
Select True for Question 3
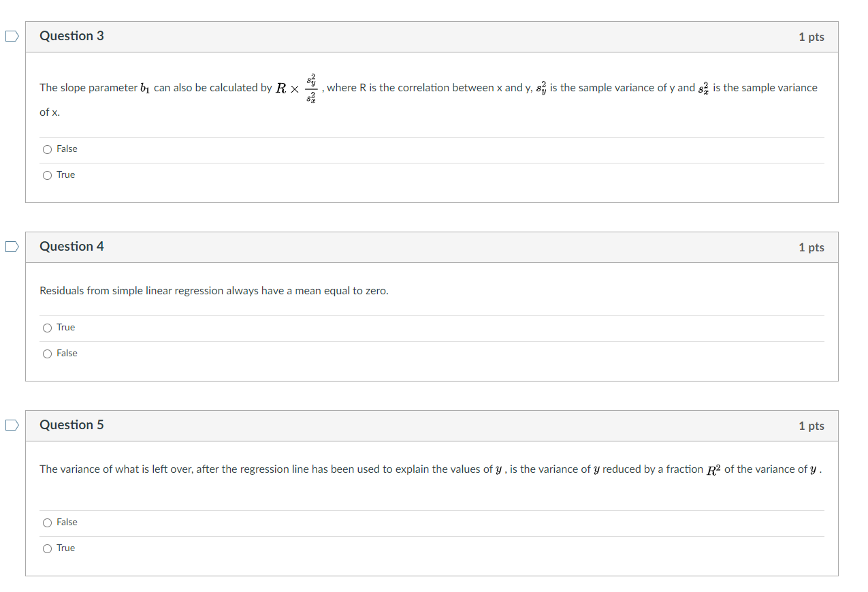click(x=47, y=175)
